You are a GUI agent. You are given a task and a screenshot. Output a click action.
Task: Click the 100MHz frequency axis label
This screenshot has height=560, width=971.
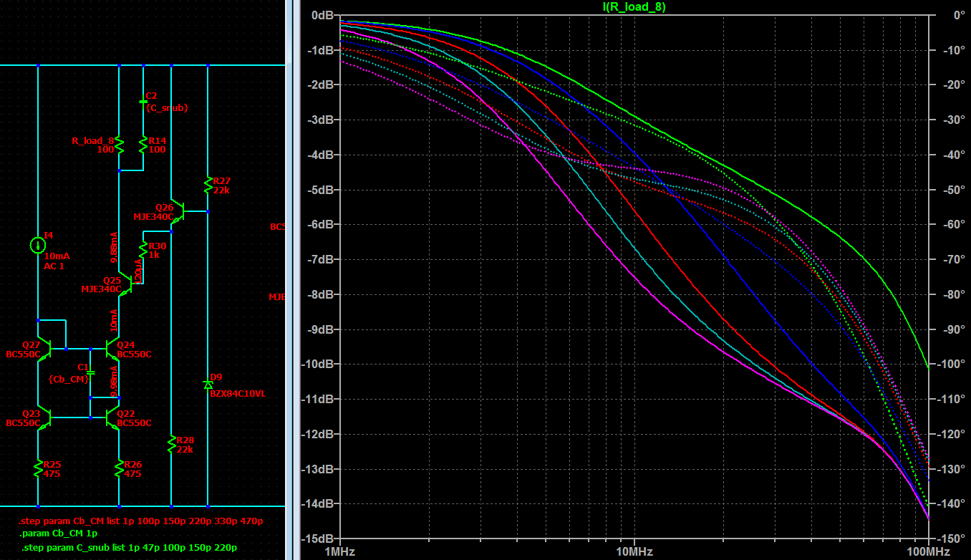929,552
